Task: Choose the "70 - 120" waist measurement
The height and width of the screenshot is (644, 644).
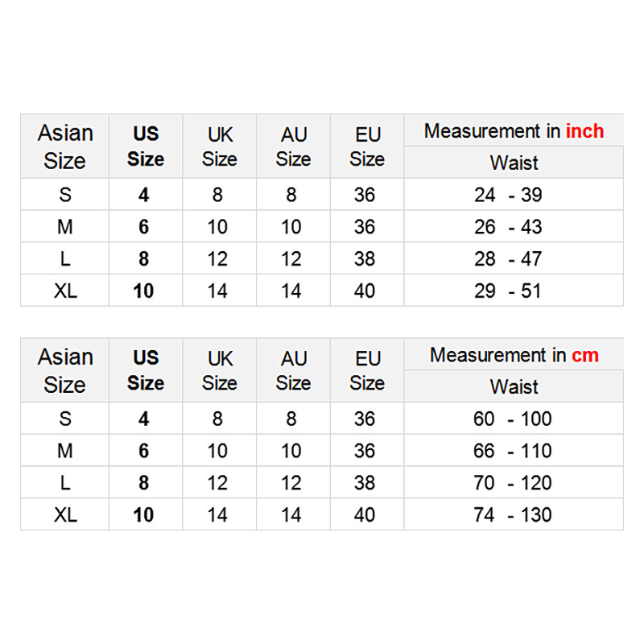Action: coord(514,483)
